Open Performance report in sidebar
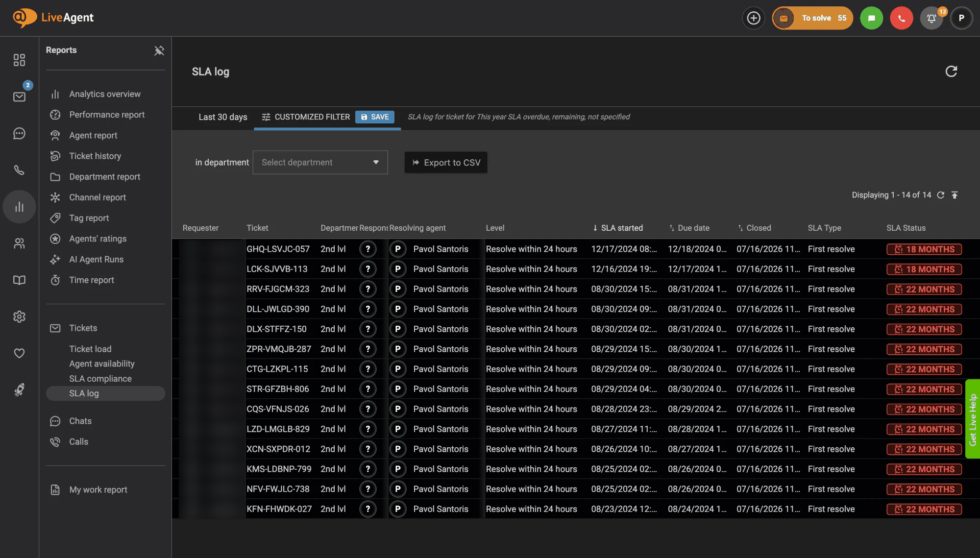980x558 pixels. 106,115
